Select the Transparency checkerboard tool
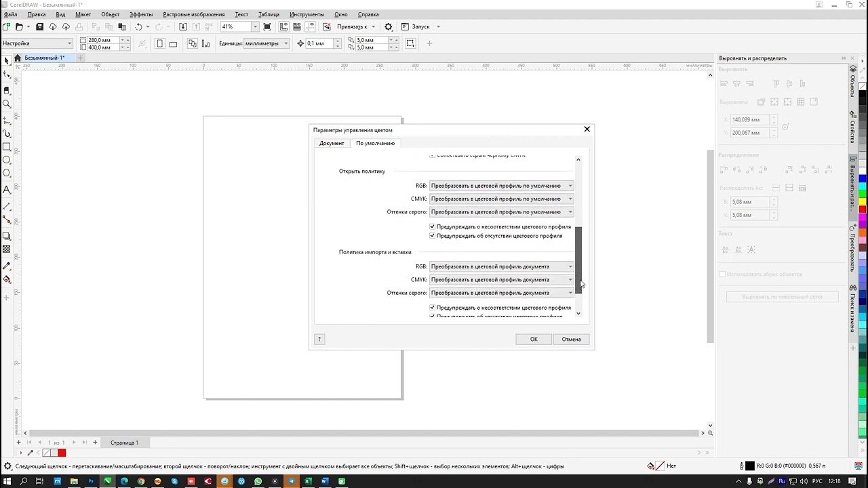The width and height of the screenshot is (868, 488). tap(7, 249)
